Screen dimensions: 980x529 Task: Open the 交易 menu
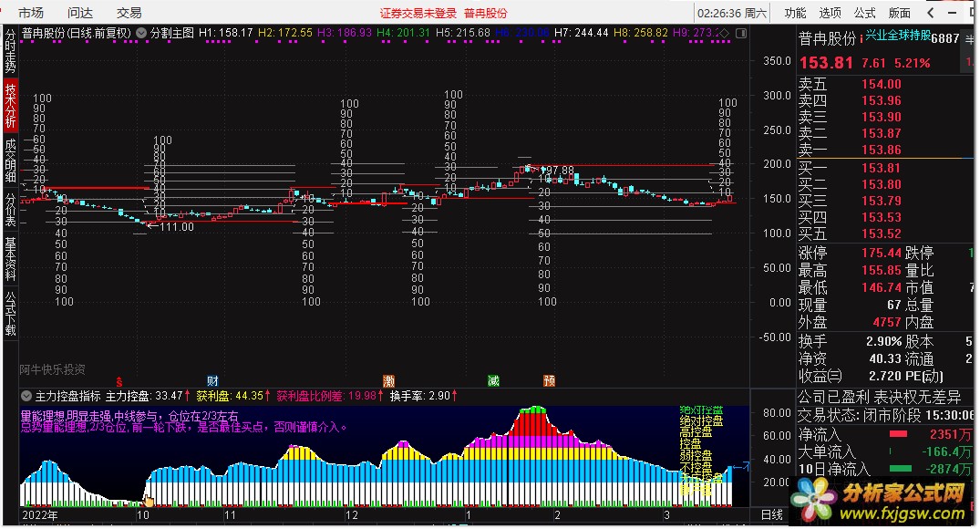click(129, 13)
